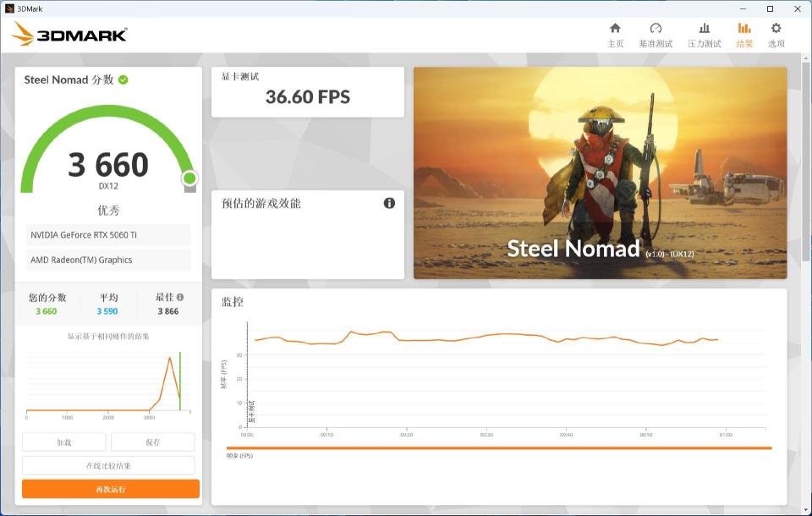Click the Steel Nomad hero image
The width and height of the screenshot is (812, 516).
click(x=601, y=173)
